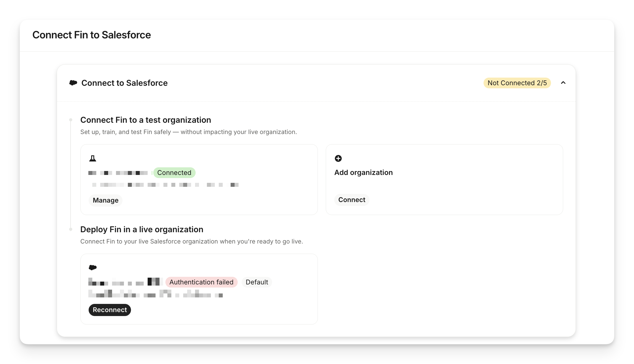Viewport: 634px width, 364px height.
Task: Click the step bullet beside test organization heading
Action: click(x=71, y=120)
